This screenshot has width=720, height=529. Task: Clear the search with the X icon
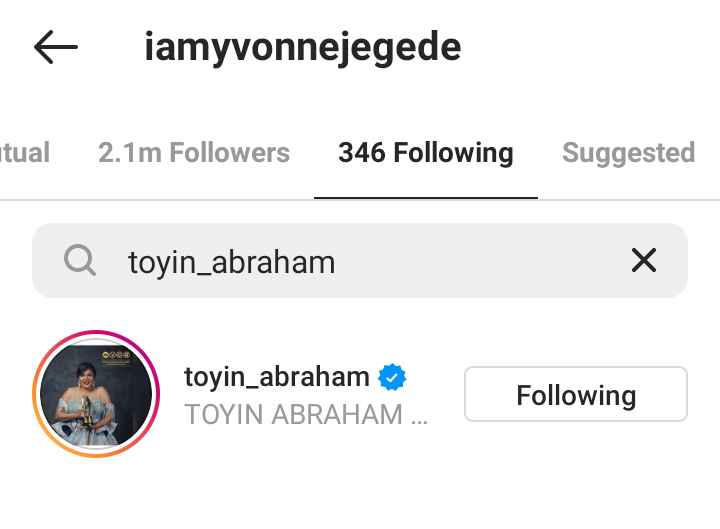tap(644, 260)
